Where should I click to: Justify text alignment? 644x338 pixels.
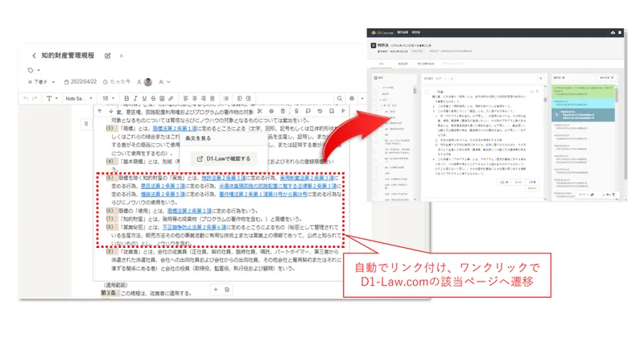[x=213, y=98]
